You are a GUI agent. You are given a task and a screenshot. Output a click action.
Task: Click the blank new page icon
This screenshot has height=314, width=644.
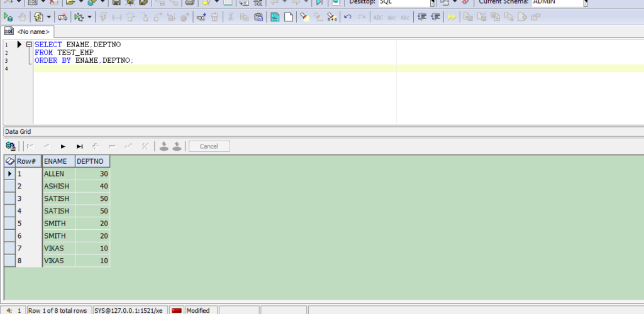pyautogui.click(x=290, y=17)
